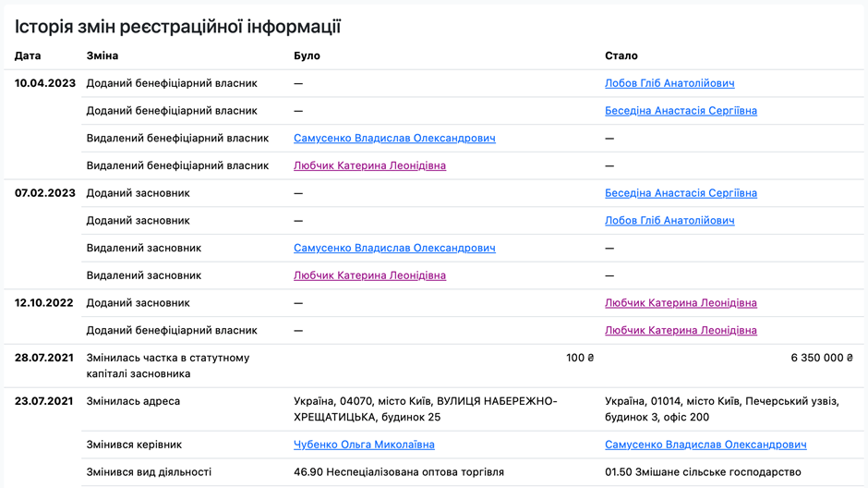This screenshot has height=488, width=868.
Task: Click Любчик Катерина Леонідівна in removed founder row
Action: pyautogui.click(x=369, y=275)
